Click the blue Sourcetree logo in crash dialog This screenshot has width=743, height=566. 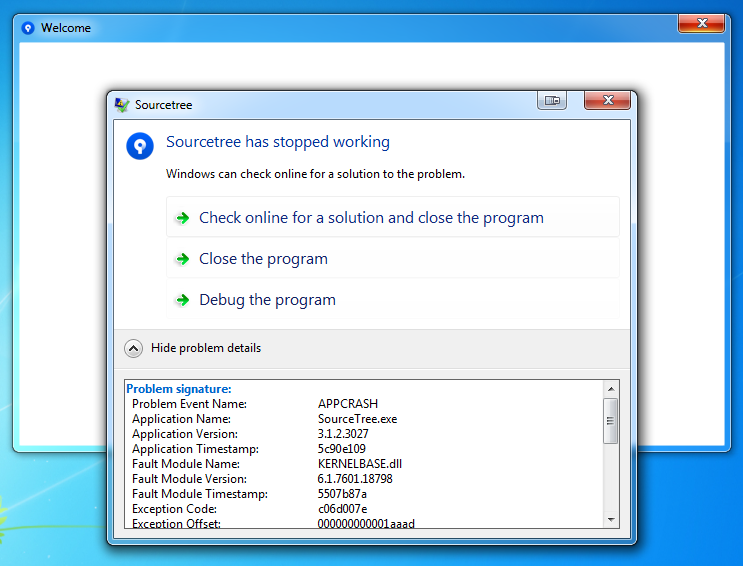coord(140,146)
